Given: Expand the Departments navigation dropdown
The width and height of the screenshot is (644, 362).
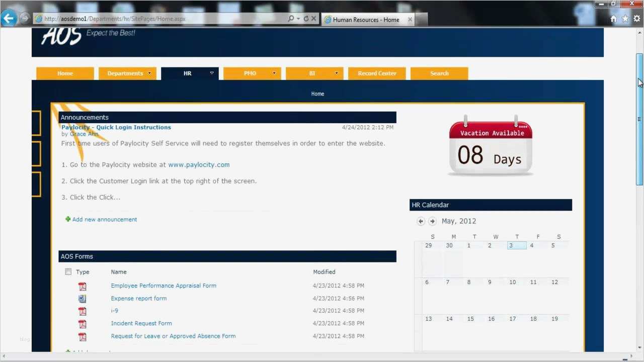Looking at the screenshot, I should [149, 73].
